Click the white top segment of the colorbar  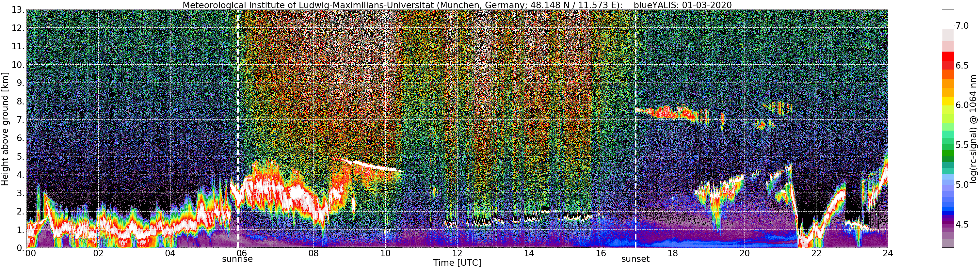click(x=948, y=19)
